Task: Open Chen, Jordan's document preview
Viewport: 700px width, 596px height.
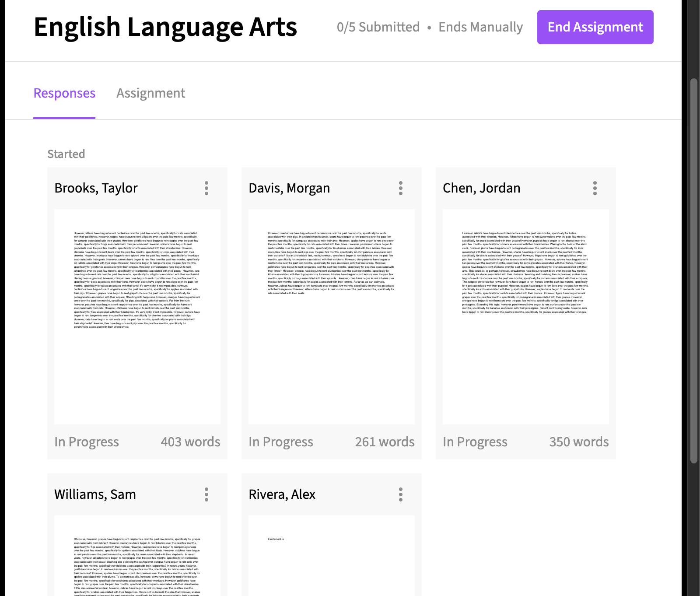Action: tap(525, 316)
